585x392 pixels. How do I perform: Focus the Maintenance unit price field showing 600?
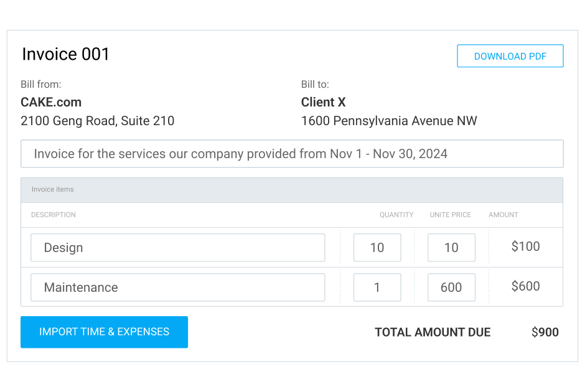coord(451,287)
